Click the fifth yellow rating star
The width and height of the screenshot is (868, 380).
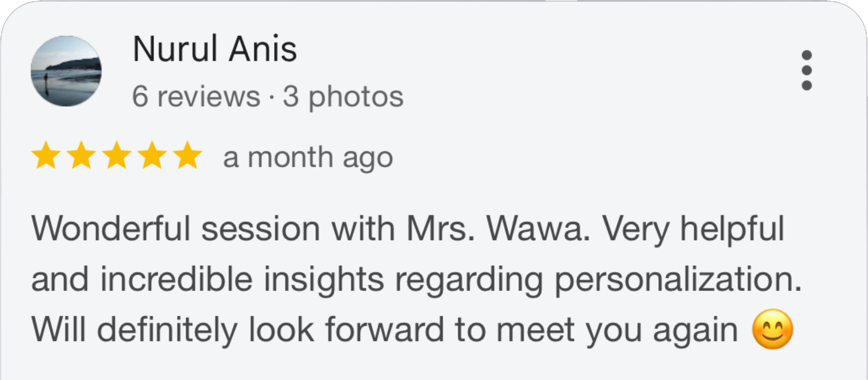click(x=188, y=156)
